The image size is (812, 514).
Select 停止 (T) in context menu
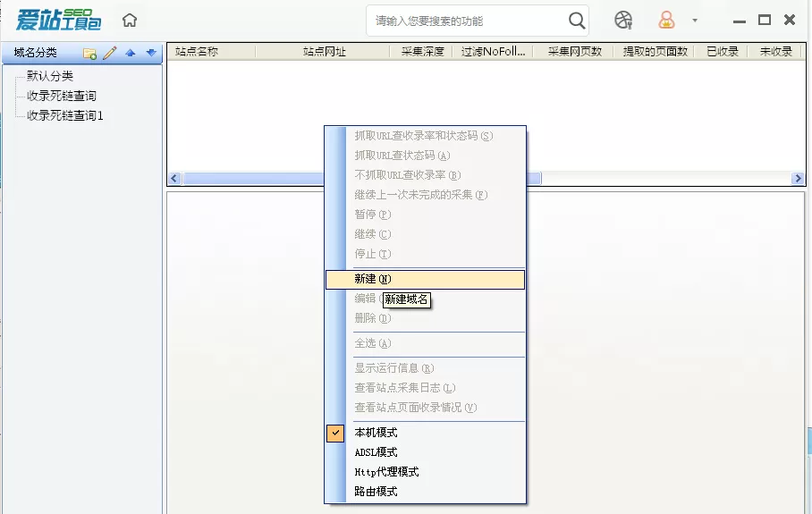coord(425,254)
